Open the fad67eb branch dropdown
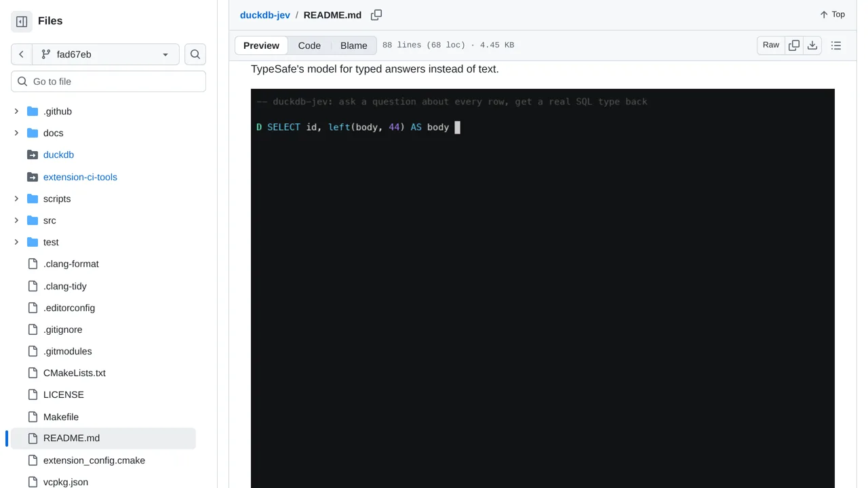This screenshot has width=868, height=488. [105, 54]
